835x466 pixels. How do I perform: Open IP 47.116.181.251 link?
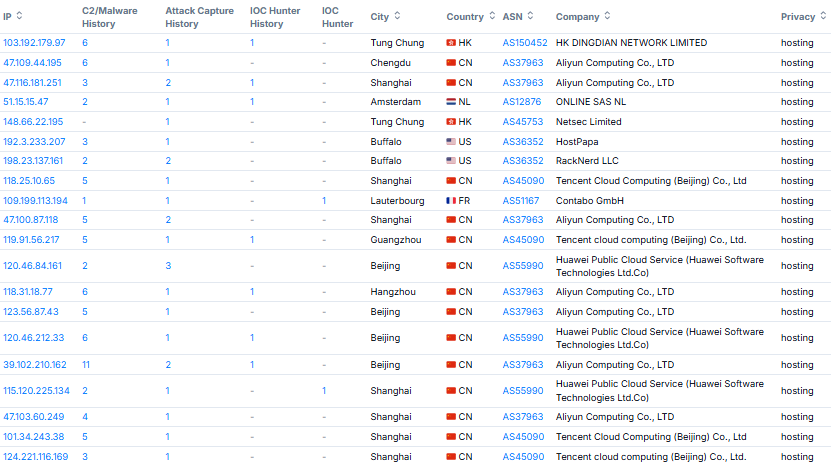click(32, 83)
